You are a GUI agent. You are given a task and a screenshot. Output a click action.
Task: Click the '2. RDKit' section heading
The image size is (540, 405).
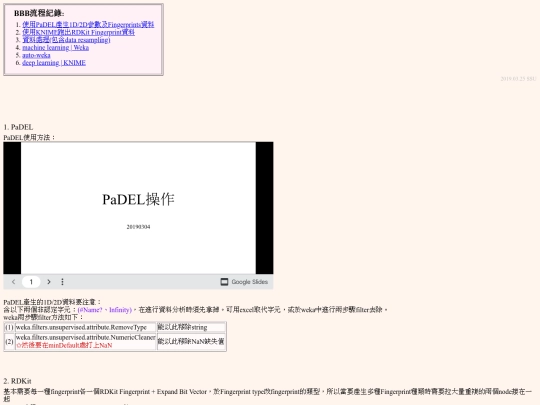[18, 381]
